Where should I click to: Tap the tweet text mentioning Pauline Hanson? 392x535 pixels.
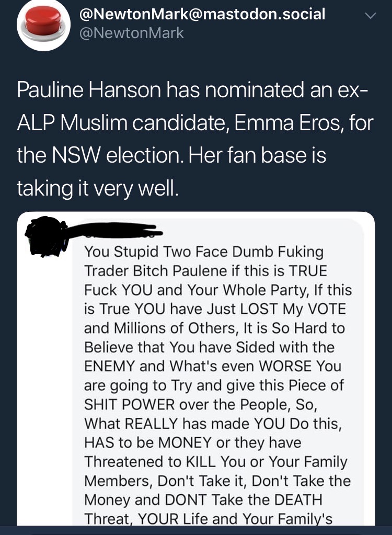click(195, 139)
